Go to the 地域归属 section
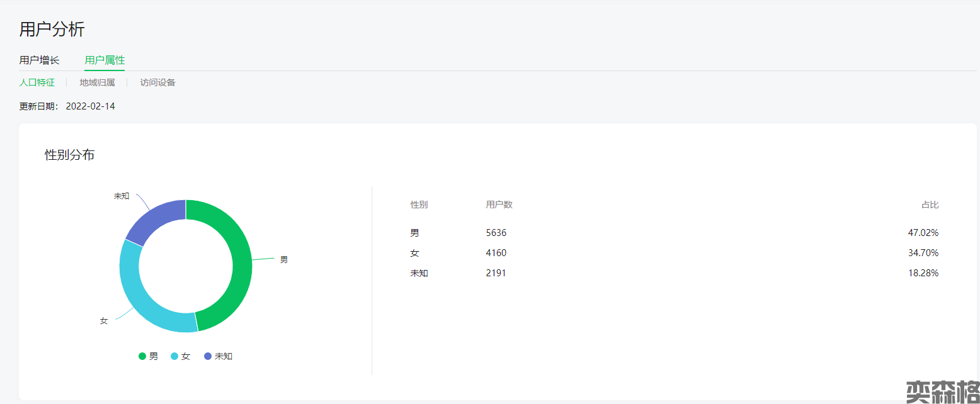This screenshot has width=980, height=404. pyautogui.click(x=97, y=82)
